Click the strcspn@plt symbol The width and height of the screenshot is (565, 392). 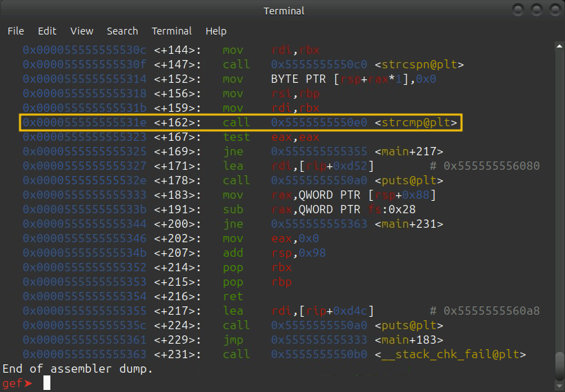tap(419, 64)
